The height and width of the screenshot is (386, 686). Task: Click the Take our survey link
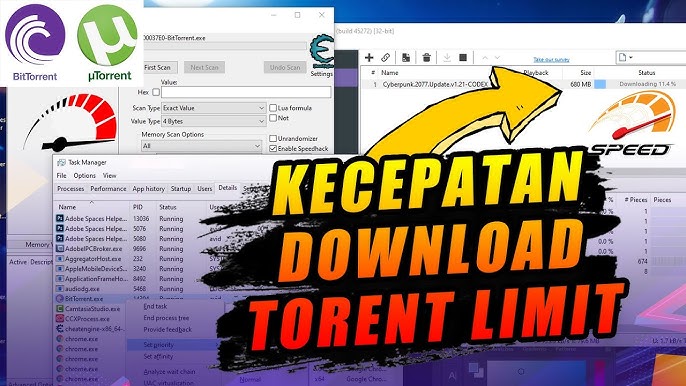551,60
